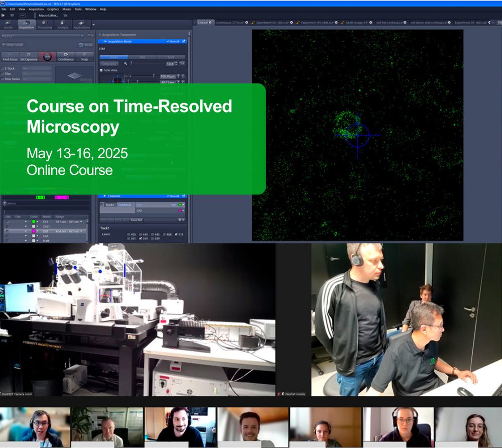Screen dimensions: 502x448
Task: Enable the Time Series checkbox
Action: (3, 79)
